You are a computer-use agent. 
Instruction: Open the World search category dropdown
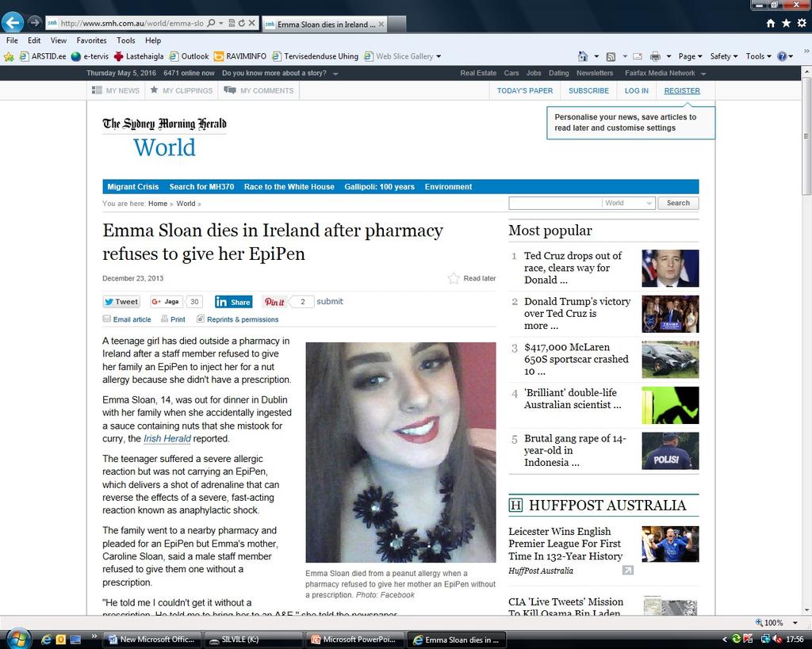pyautogui.click(x=628, y=203)
